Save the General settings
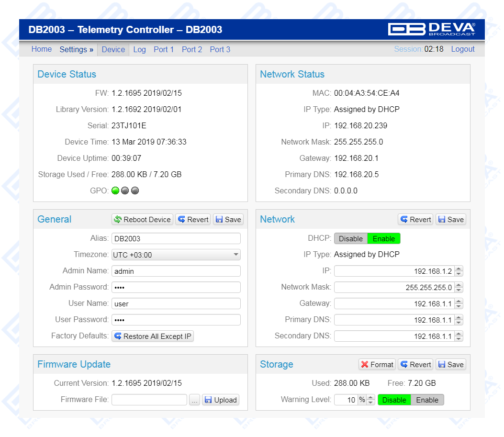 click(228, 219)
